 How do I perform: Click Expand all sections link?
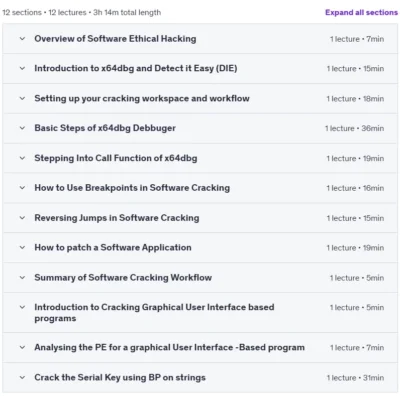point(361,12)
